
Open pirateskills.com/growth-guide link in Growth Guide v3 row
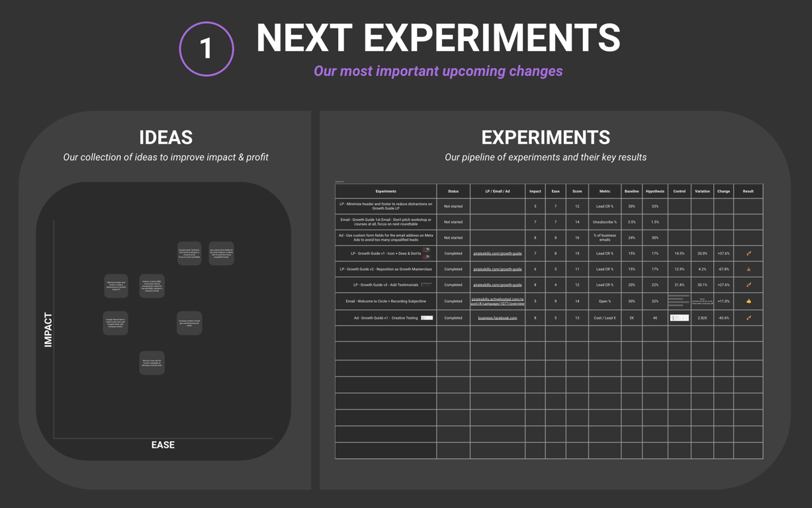[x=498, y=285]
